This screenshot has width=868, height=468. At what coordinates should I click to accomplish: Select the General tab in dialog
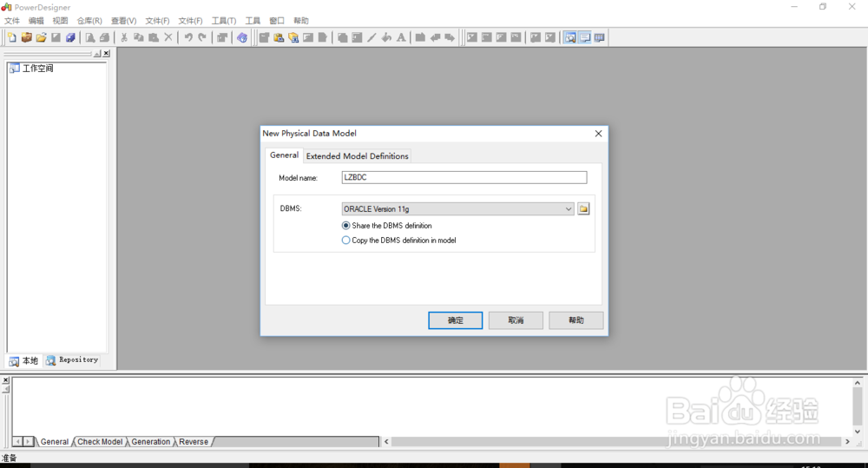coord(284,155)
